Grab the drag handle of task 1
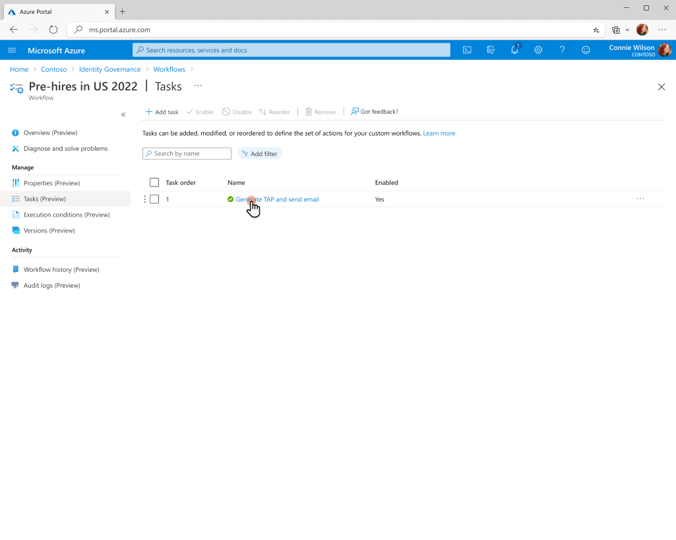 (145, 199)
